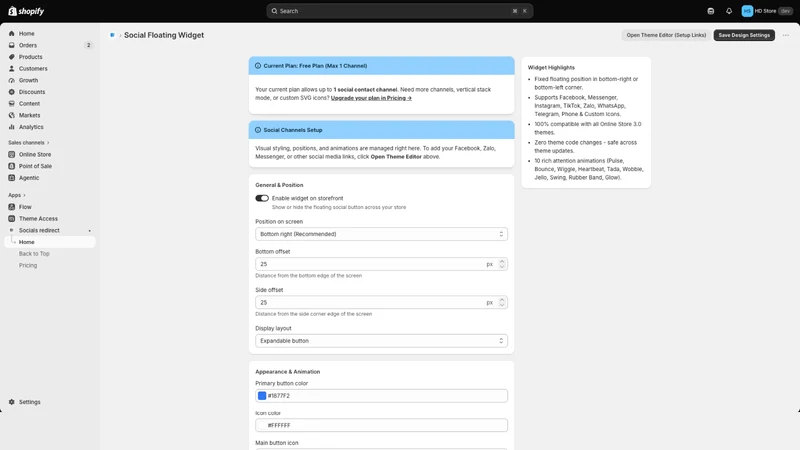The image size is (800, 450).
Task: Click the Flow app icon
Action: click(12, 207)
